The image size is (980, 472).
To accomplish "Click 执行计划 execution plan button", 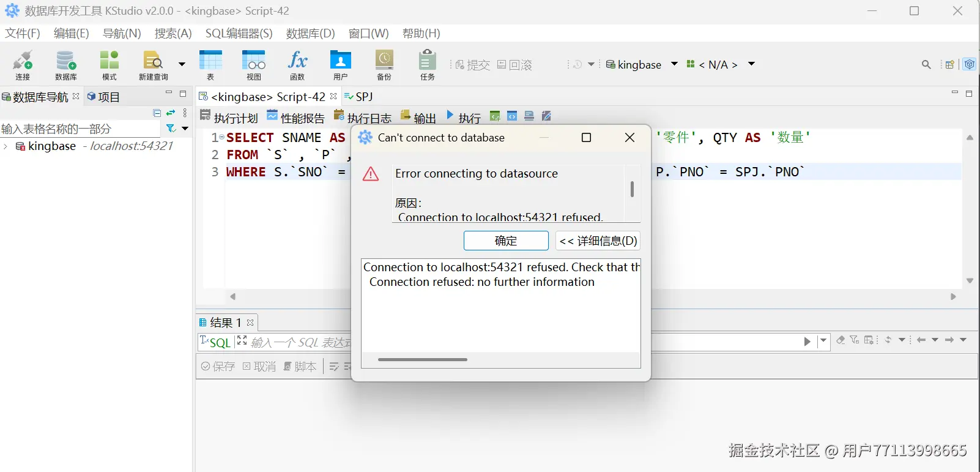I will click(229, 117).
